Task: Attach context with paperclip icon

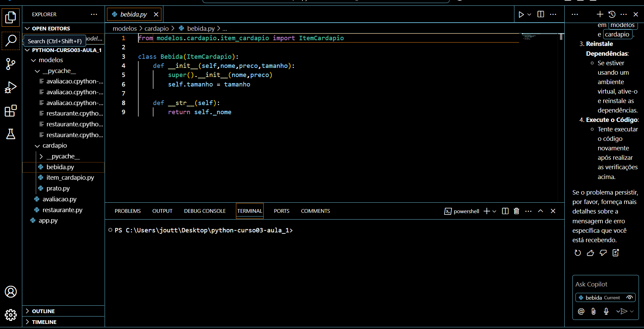Action: coord(593,311)
